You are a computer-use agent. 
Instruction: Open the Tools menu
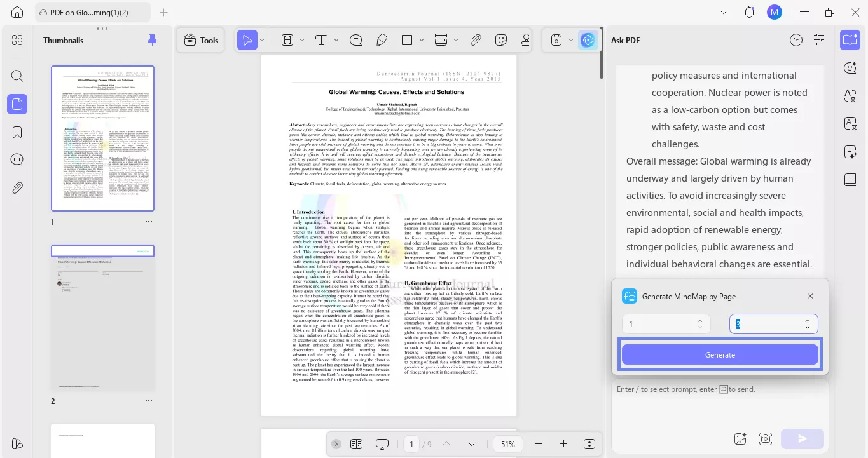click(201, 40)
